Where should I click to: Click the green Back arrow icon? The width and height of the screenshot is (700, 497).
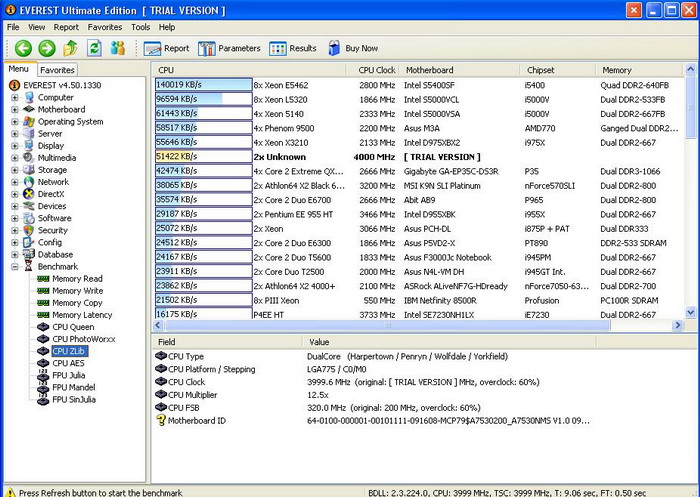[x=21, y=48]
